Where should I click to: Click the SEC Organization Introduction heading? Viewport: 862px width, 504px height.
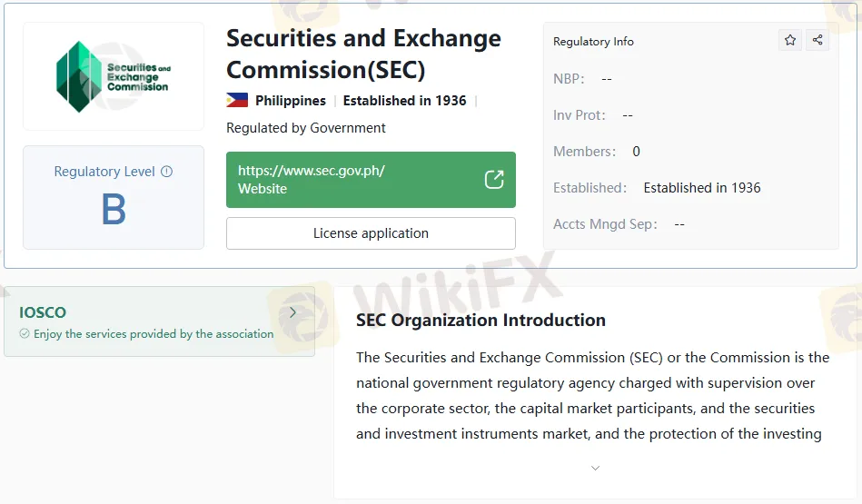click(x=481, y=321)
